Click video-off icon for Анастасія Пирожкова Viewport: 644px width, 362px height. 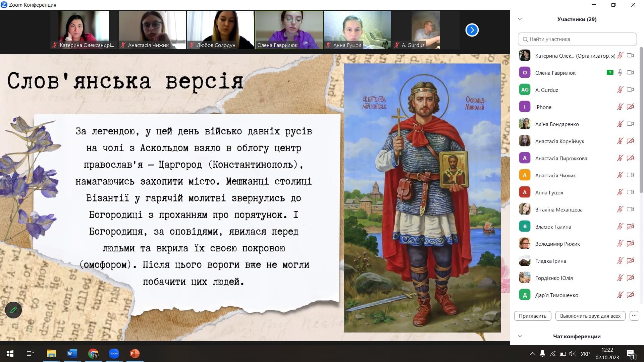pos(630,158)
